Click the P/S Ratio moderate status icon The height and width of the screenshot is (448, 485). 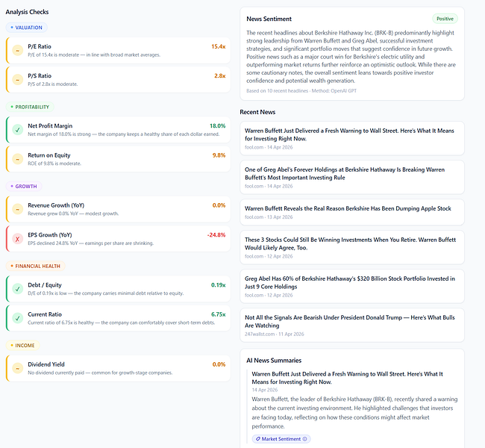click(18, 80)
